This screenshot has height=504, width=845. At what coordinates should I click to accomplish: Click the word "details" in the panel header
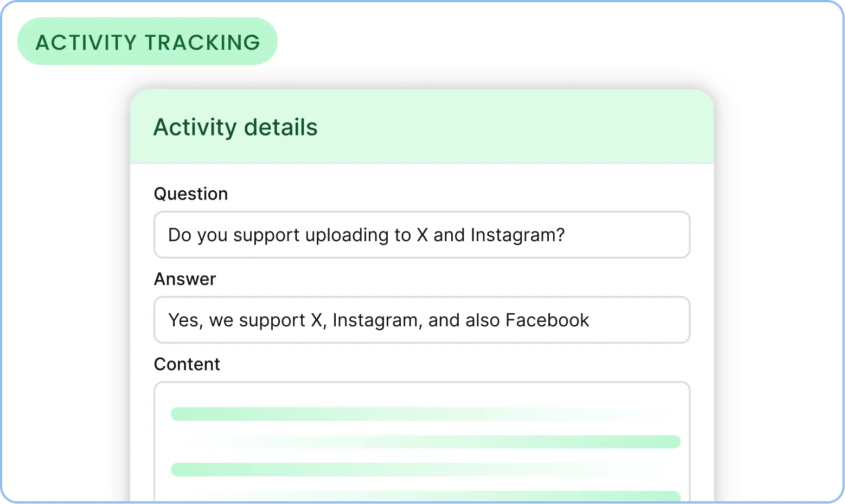[280, 127]
